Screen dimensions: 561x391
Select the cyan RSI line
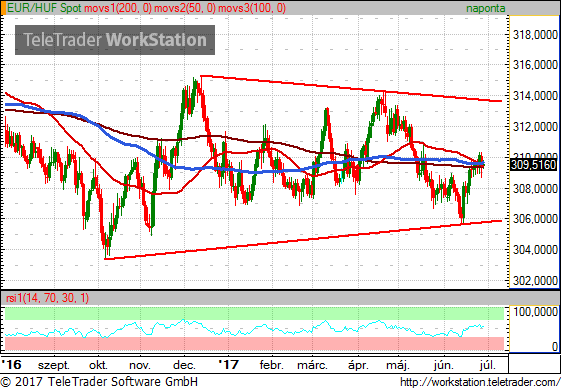(244, 329)
